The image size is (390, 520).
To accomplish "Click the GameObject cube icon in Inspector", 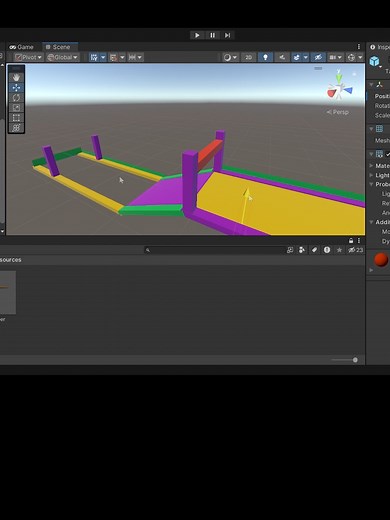I will click(x=375, y=61).
